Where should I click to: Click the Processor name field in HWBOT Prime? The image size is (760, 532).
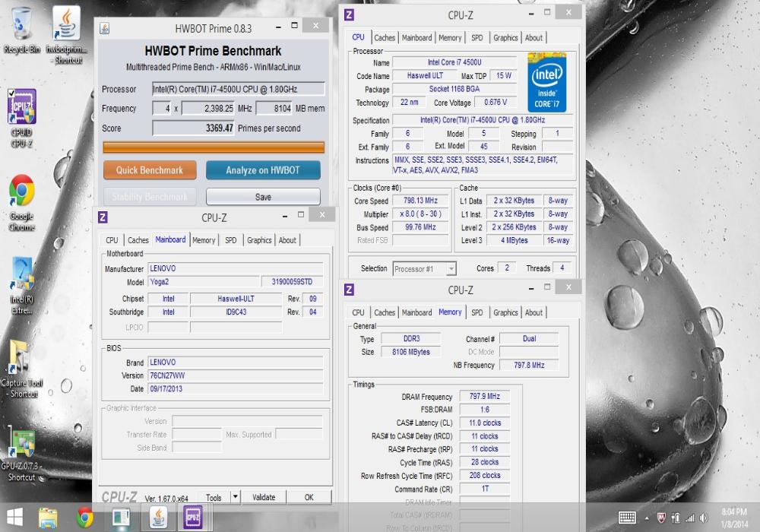pos(239,89)
